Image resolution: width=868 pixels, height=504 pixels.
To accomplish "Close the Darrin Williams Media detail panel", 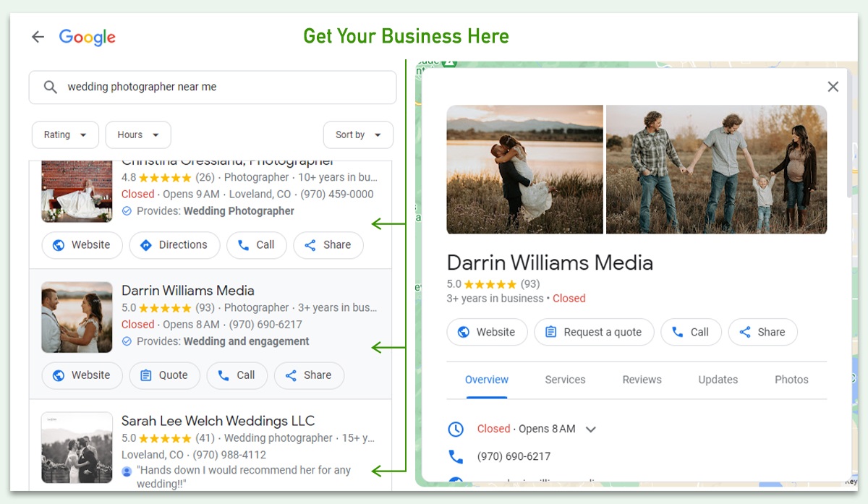I will point(833,87).
